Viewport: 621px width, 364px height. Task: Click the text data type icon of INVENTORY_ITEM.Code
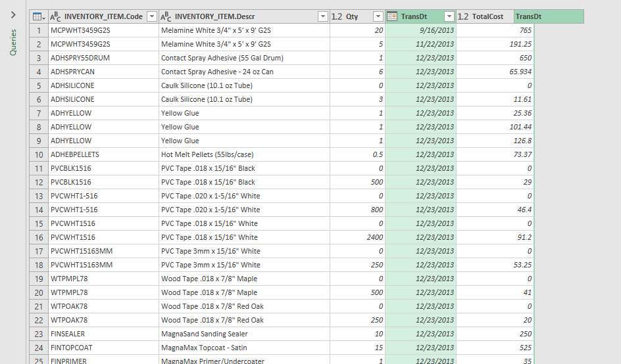pos(56,16)
